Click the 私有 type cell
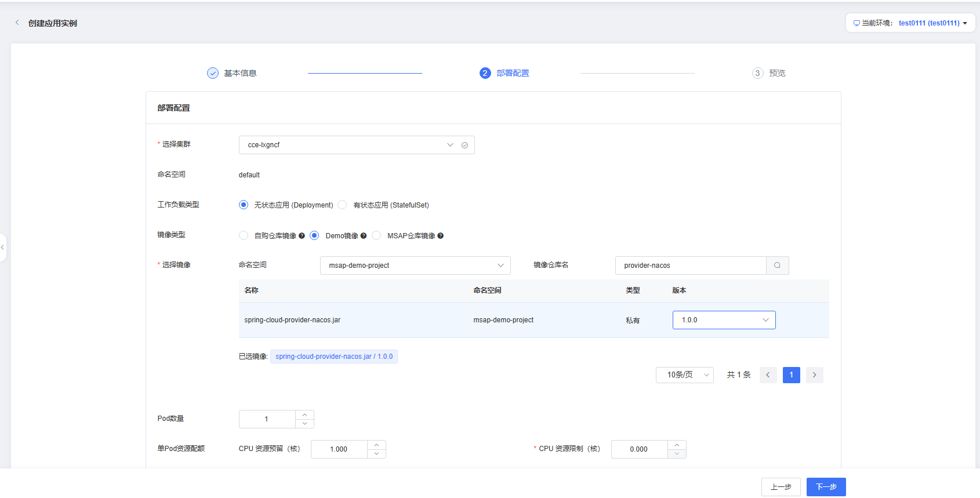The height and width of the screenshot is (498, 980). (633, 321)
